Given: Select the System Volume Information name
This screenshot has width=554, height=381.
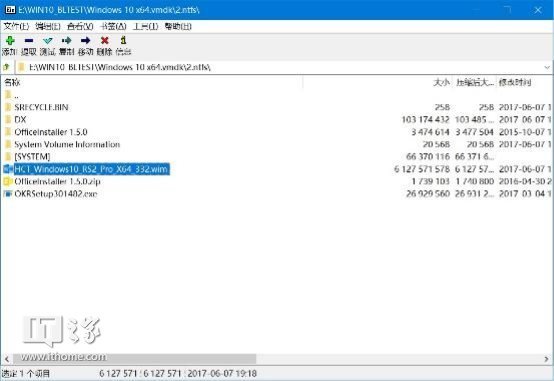Looking at the screenshot, I should point(67,144).
